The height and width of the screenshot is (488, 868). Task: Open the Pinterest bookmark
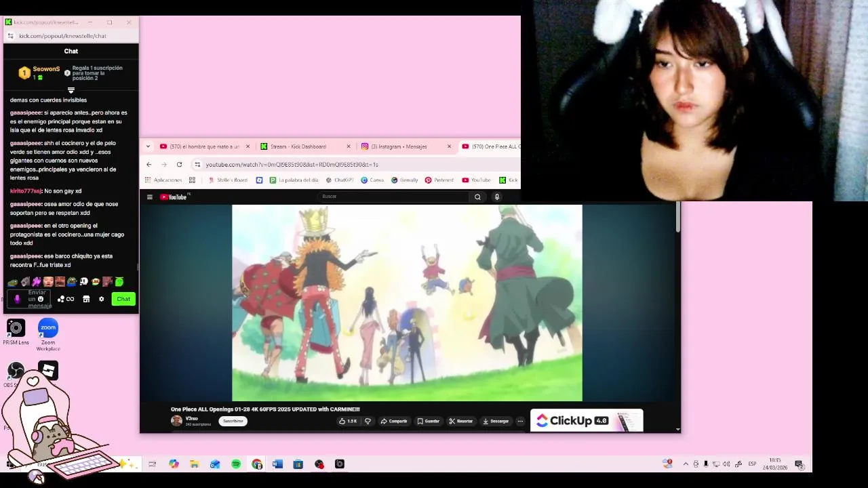pyautogui.click(x=439, y=180)
